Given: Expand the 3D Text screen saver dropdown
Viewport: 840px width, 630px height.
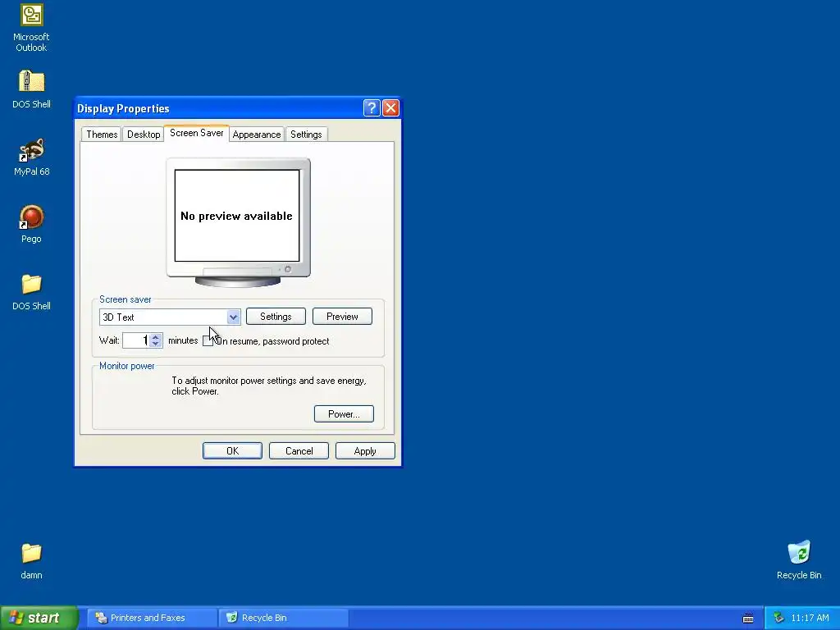Looking at the screenshot, I should pyautogui.click(x=233, y=317).
